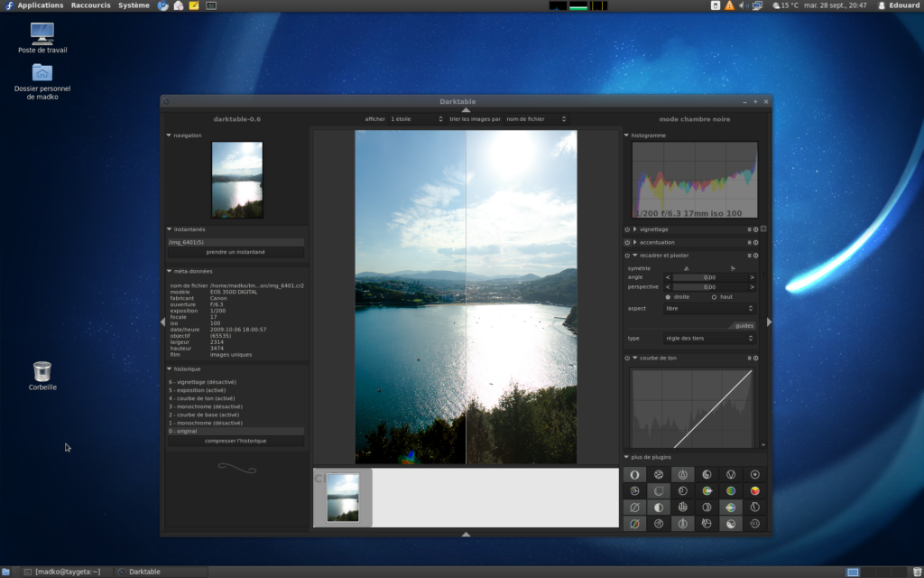Select the 0 1 1 digits plugin icon
Image resolution: width=924 pixels, height=578 pixels.
tap(755, 524)
